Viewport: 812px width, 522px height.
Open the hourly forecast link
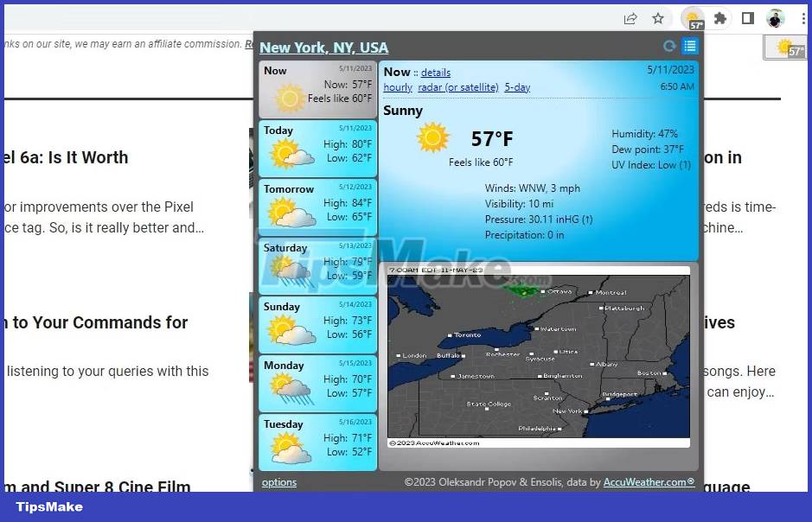tap(397, 87)
